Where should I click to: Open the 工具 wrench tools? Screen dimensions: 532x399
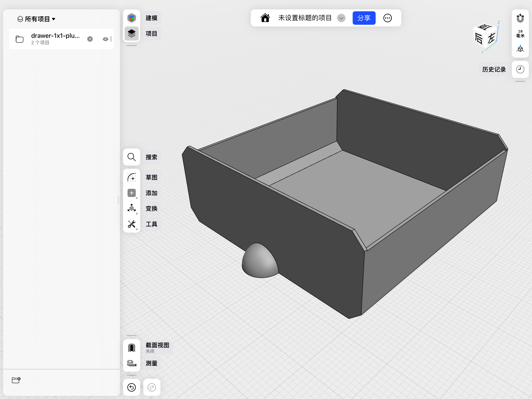pos(132,224)
